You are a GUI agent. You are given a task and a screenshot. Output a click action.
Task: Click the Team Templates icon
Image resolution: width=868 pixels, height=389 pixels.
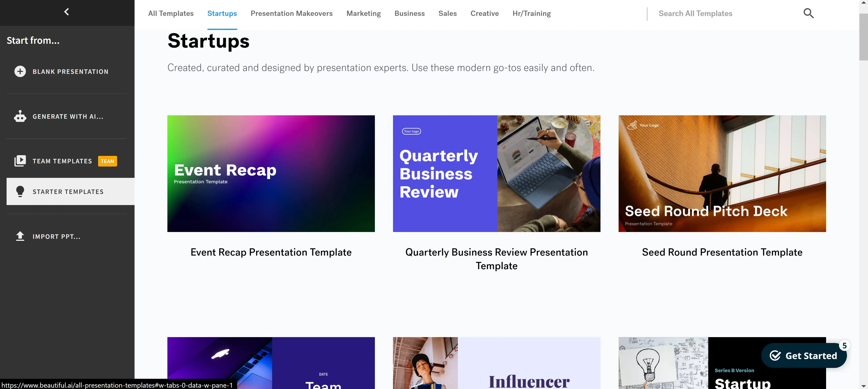(19, 161)
